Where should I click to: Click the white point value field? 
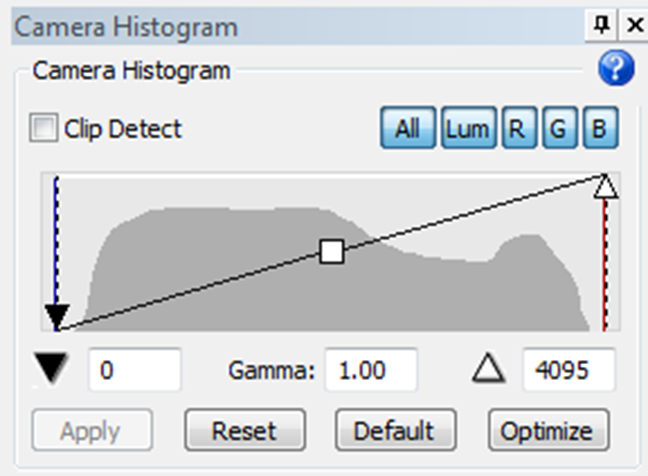568,371
